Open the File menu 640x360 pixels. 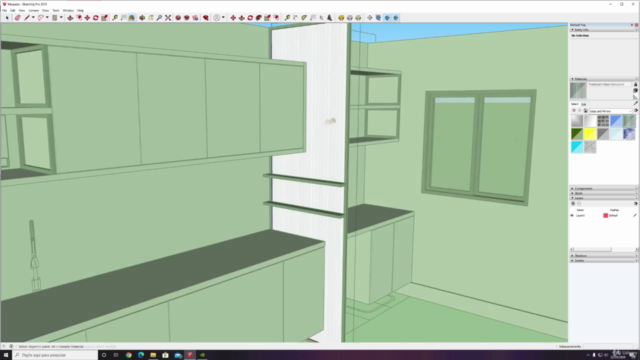pos(4,10)
